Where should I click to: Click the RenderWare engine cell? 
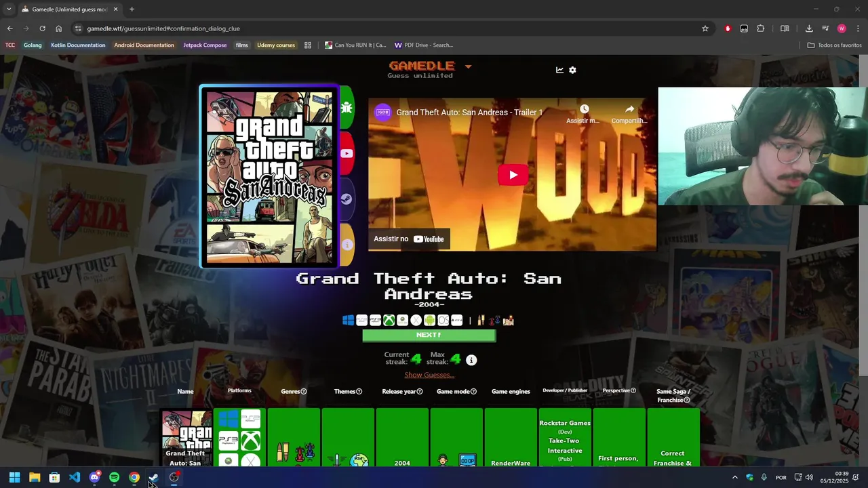pos(511,437)
